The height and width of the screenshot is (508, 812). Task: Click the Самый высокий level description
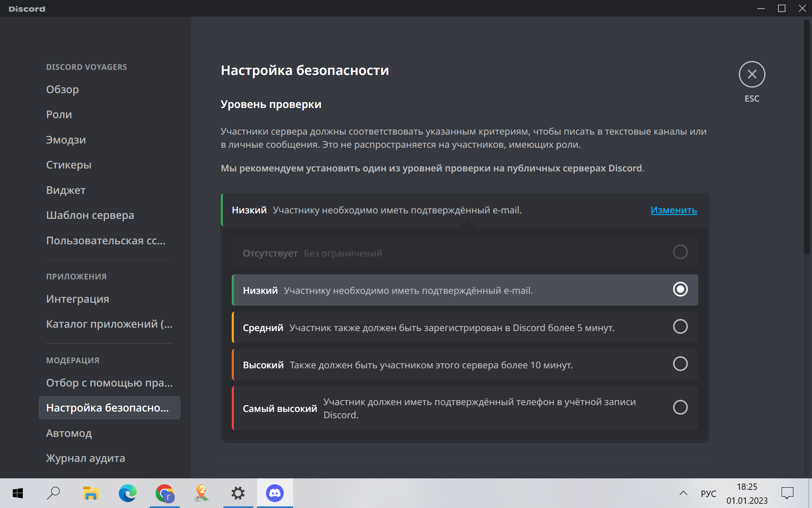[x=480, y=408]
